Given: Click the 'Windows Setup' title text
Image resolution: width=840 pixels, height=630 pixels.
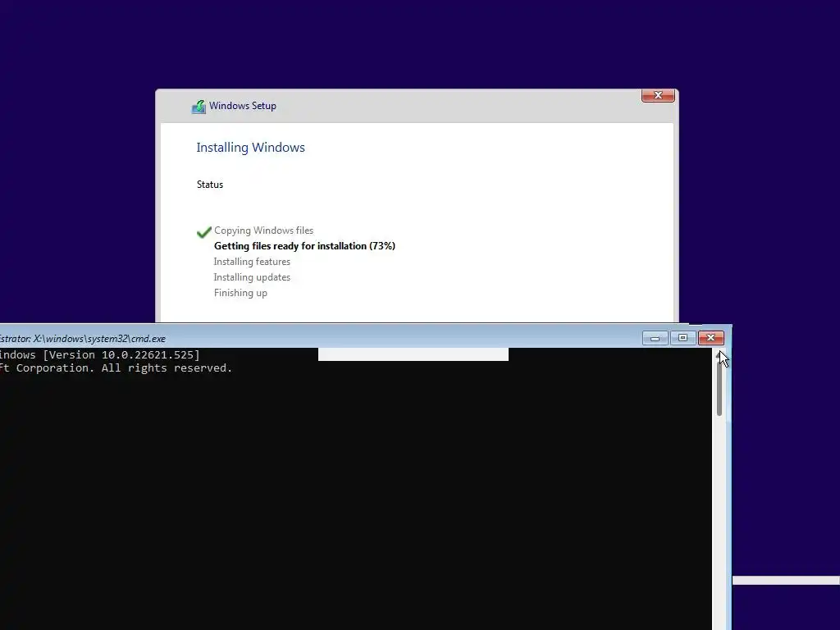Looking at the screenshot, I should coord(243,106).
